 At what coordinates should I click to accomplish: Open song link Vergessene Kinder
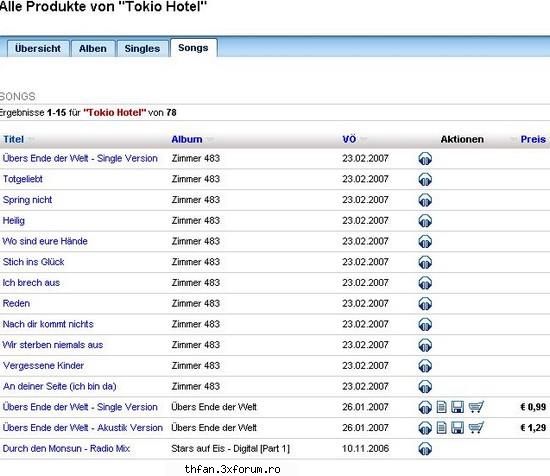click(x=43, y=366)
